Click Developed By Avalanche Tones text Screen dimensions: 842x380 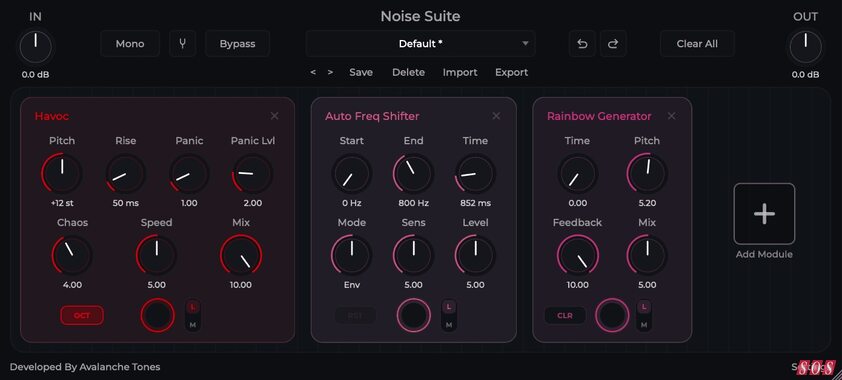[85, 367]
